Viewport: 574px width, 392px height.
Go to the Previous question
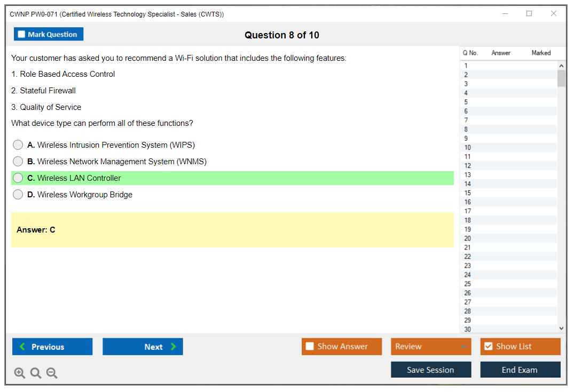pos(52,347)
